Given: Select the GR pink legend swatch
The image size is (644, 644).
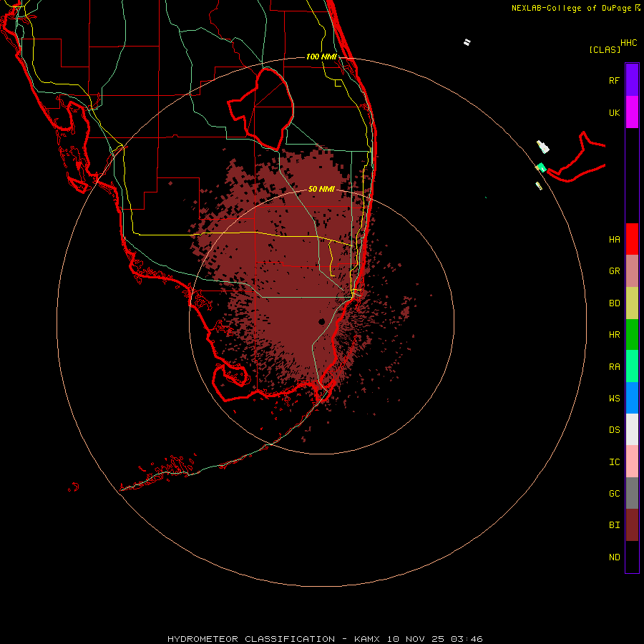Looking at the screenshot, I should (x=632, y=271).
